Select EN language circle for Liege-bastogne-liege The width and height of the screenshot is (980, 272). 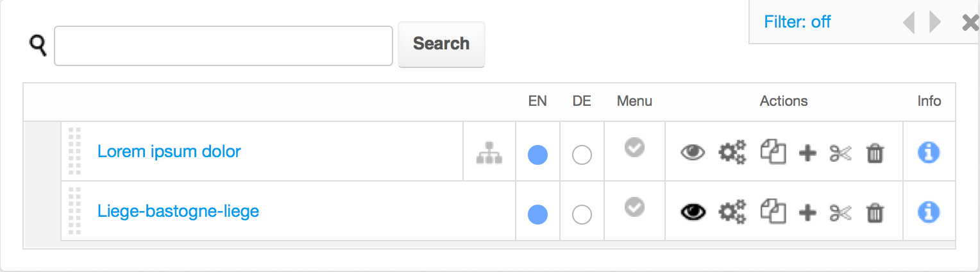[537, 214]
